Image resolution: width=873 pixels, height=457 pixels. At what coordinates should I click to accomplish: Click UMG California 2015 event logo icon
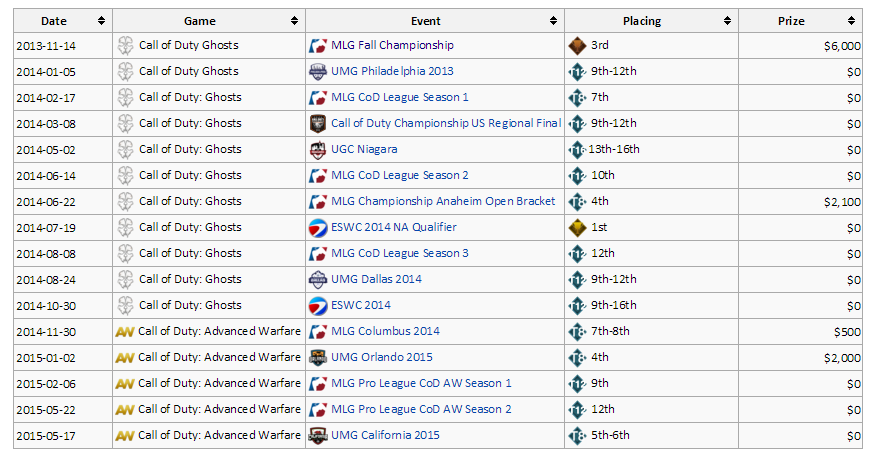tap(318, 435)
